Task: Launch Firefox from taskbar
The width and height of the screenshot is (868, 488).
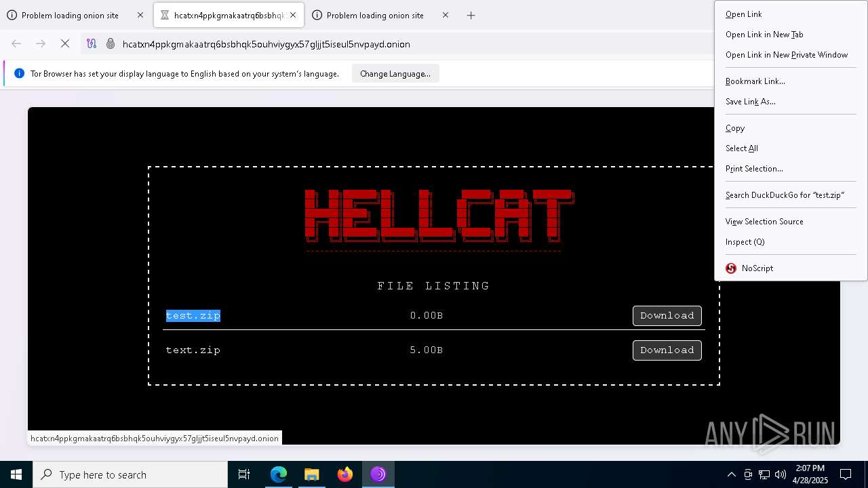Action: tap(345, 474)
